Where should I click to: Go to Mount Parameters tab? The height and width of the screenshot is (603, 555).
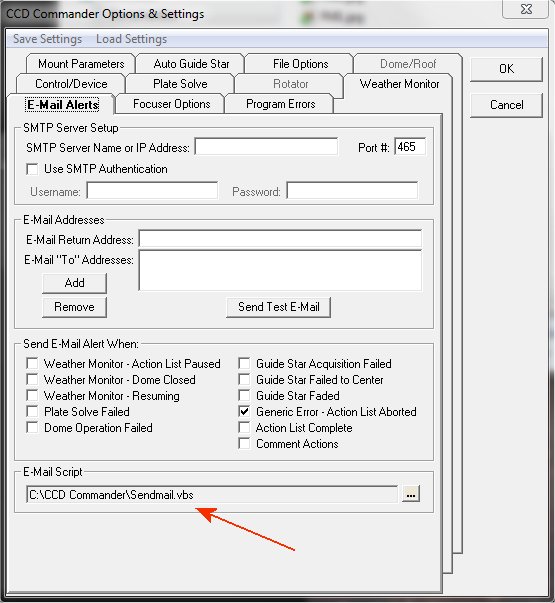click(x=81, y=64)
